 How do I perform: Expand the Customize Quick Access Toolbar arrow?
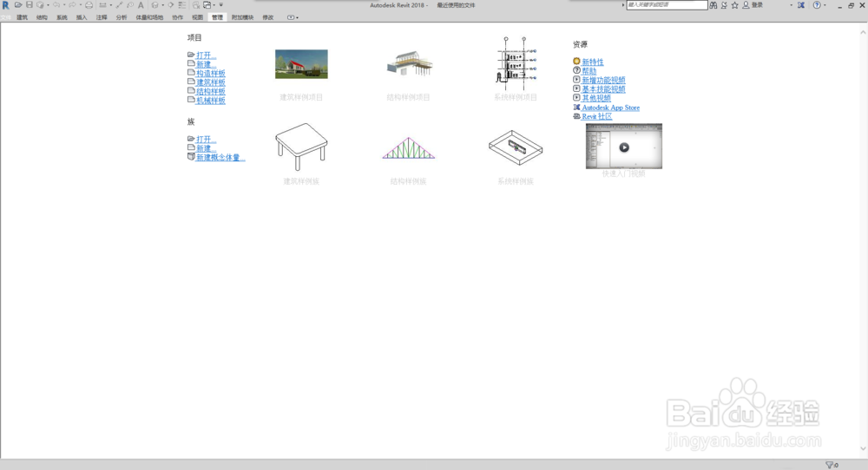click(220, 5)
